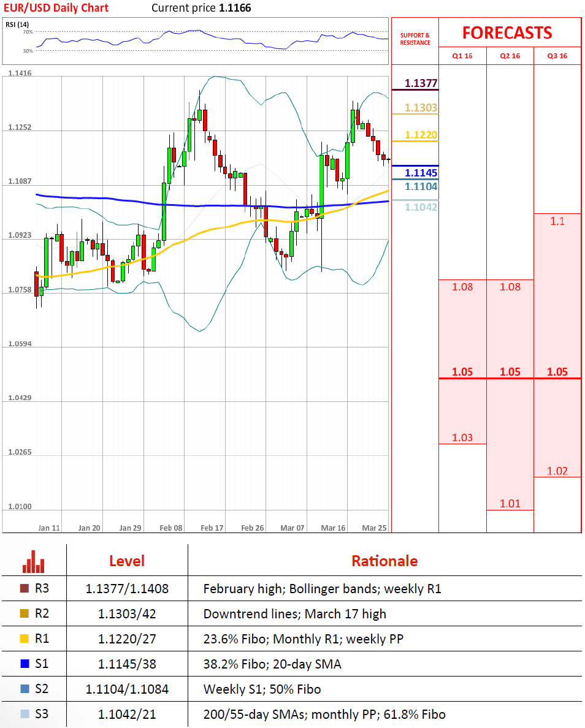
Task: Click the 1.1377 resistance level label
Action: click(421, 83)
